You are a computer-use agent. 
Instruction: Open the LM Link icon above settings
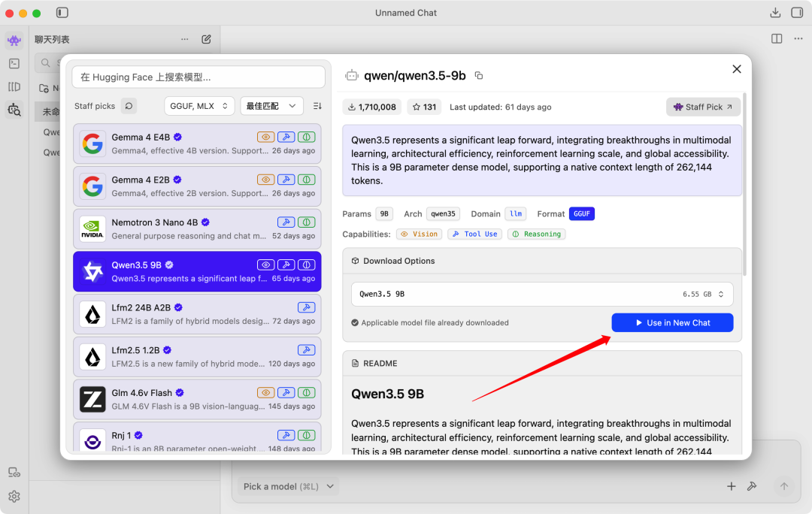(x=14, y=472)
